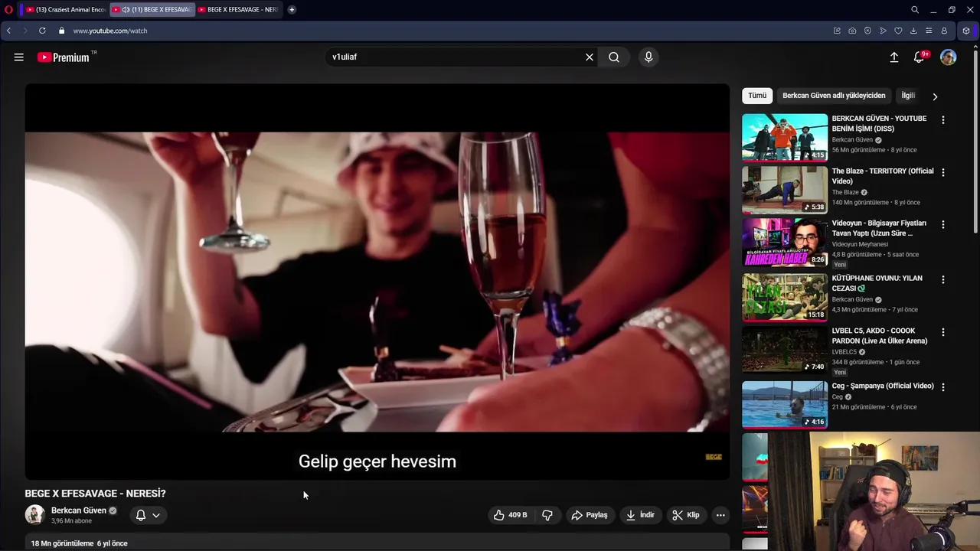
Task: Click the Paylaş share button
Action: (x=590, y=515)
